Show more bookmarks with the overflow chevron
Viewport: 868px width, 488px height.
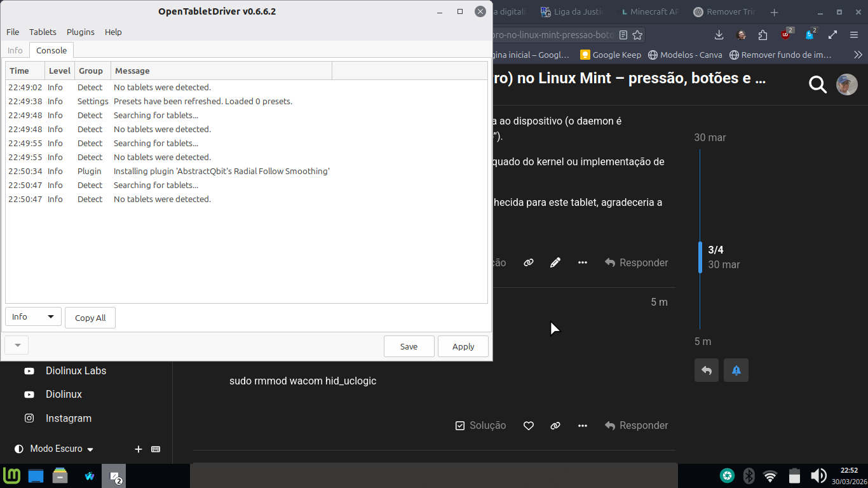858,55
